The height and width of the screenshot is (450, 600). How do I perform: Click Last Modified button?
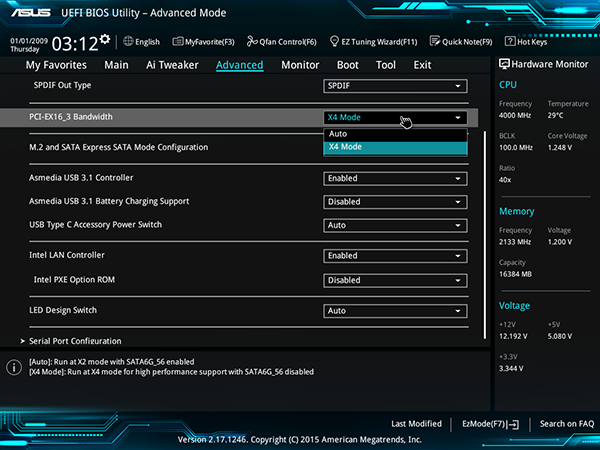coord(416,424)
